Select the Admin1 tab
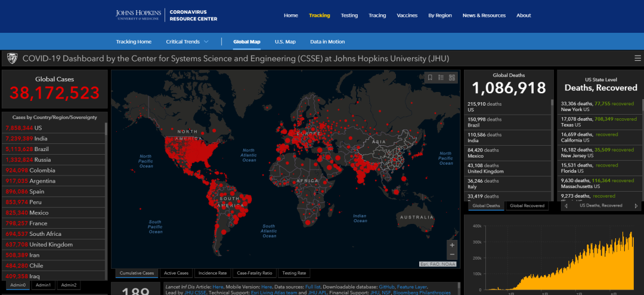Screen dimensions: 644x295 43,285
